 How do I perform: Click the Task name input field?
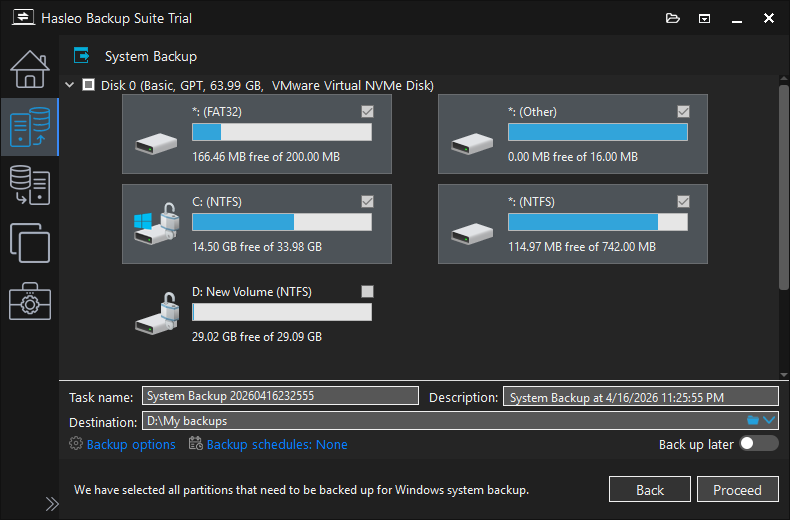[280, 396]
